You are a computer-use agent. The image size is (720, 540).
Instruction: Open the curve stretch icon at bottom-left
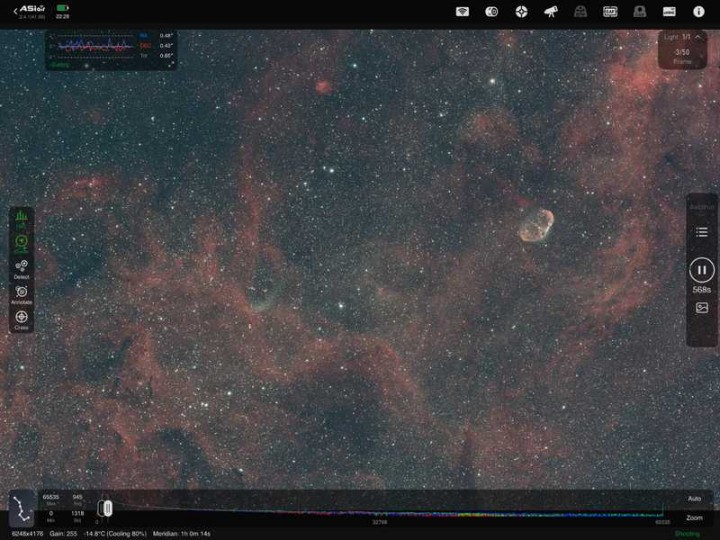(x=21, y=507)
